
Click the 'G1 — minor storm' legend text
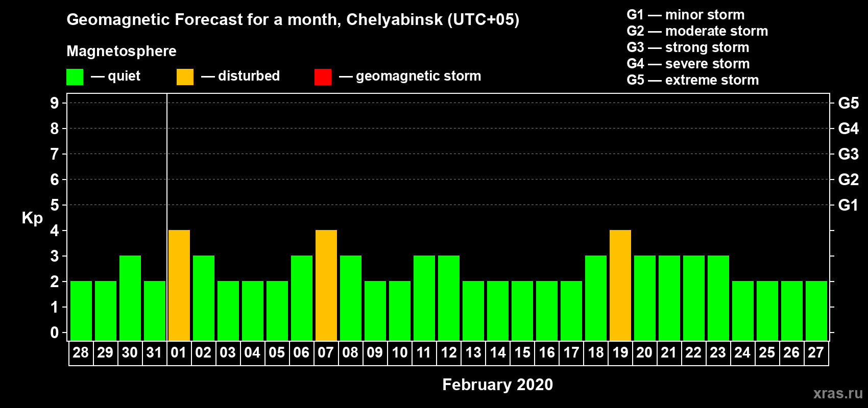pyautogui.click(x=685, y=15)
